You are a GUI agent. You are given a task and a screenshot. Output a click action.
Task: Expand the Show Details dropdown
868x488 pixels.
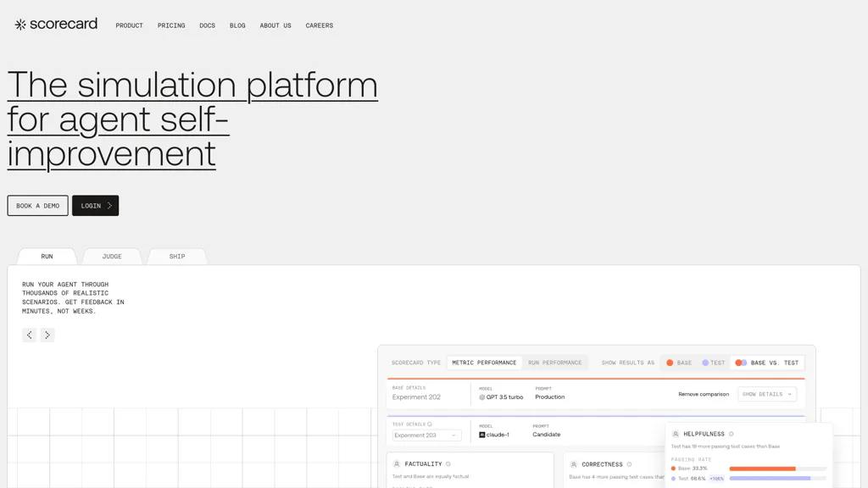767,394
